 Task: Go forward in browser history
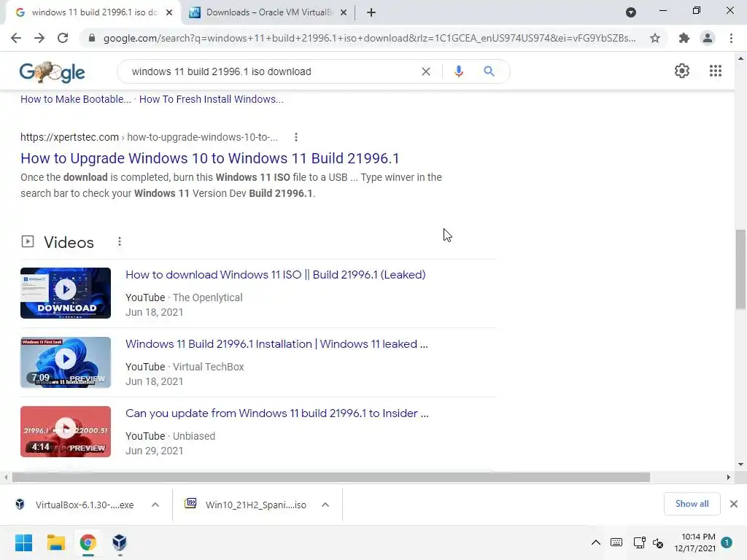[39, 38]
